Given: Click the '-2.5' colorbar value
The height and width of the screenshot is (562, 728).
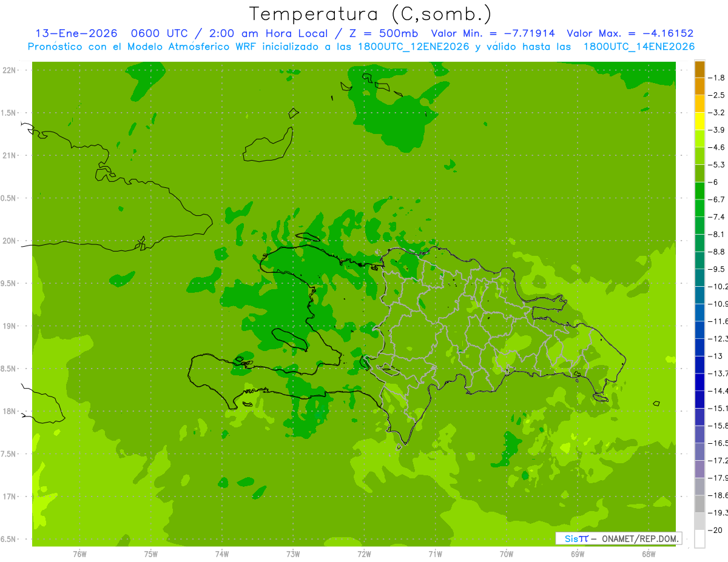Looking at the screenshot, I should tap(718, 95).
